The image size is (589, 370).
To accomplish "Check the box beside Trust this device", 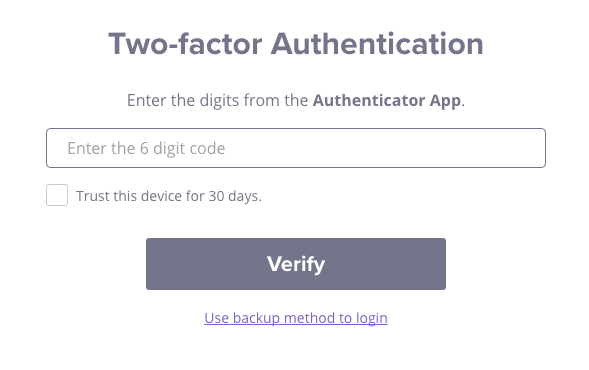I will point(57,195).
